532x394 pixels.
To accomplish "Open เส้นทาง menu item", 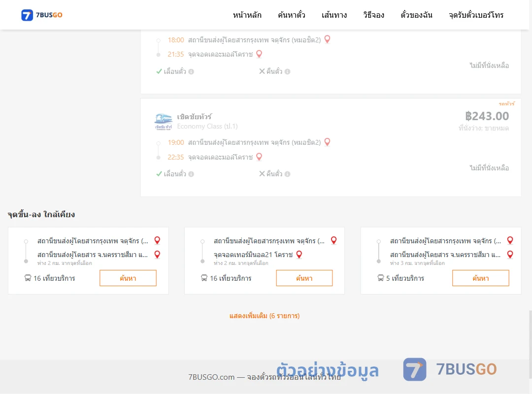I will pos(334,15).
